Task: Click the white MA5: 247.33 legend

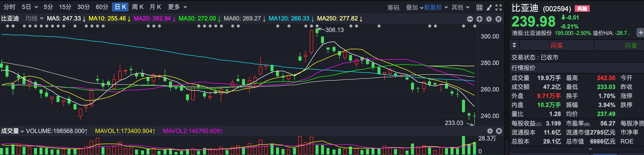Action: (66, 18)
